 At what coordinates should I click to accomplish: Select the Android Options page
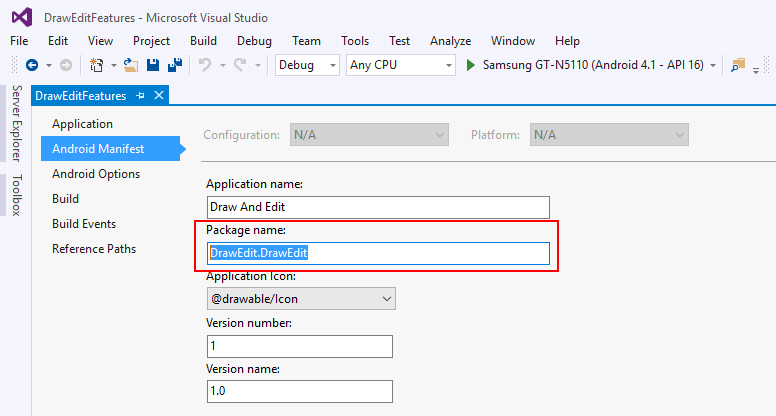pos(96,174)
